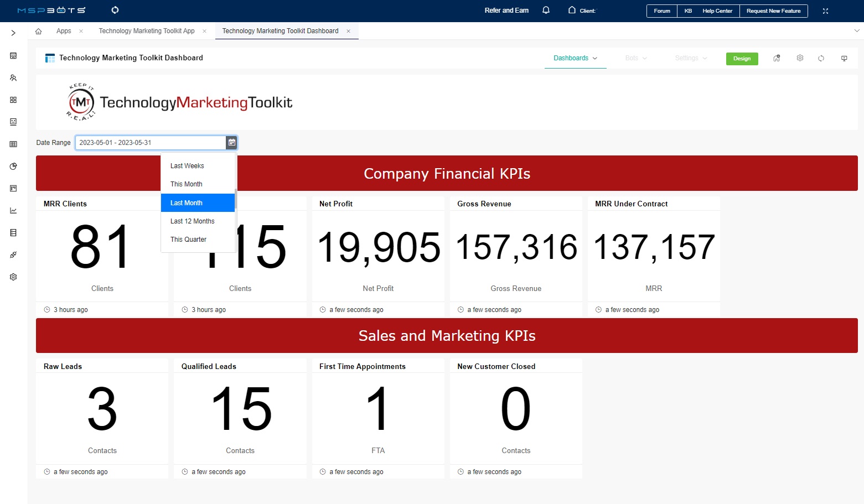Open the pie chart icon in the sidebar
The height and width of the screenshot is (504, 864).
pos(13,167)
